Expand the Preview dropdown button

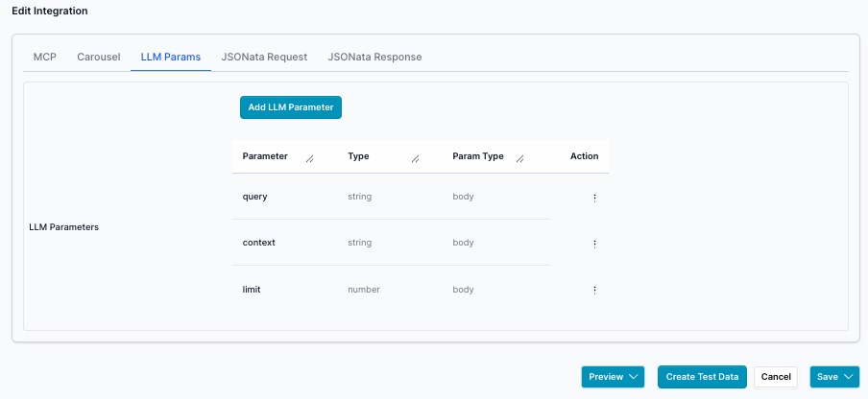coord(613,377)
